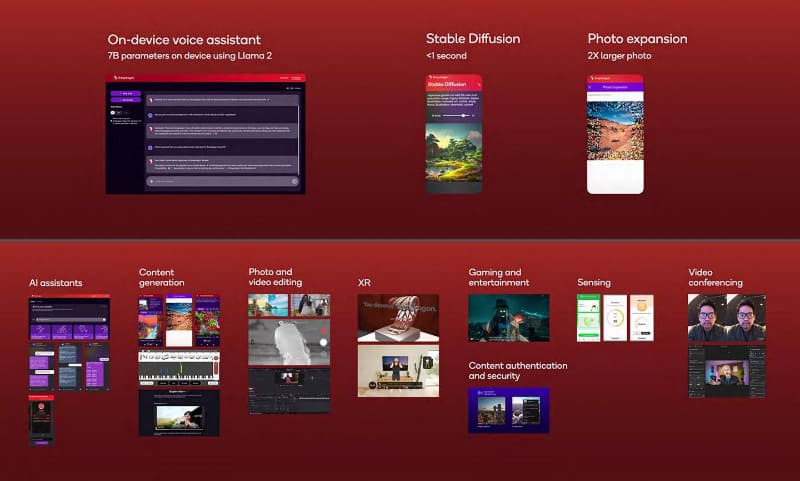Open the piano keyboard music thumbnail
The image size is (800, 481).
[179, 369]
